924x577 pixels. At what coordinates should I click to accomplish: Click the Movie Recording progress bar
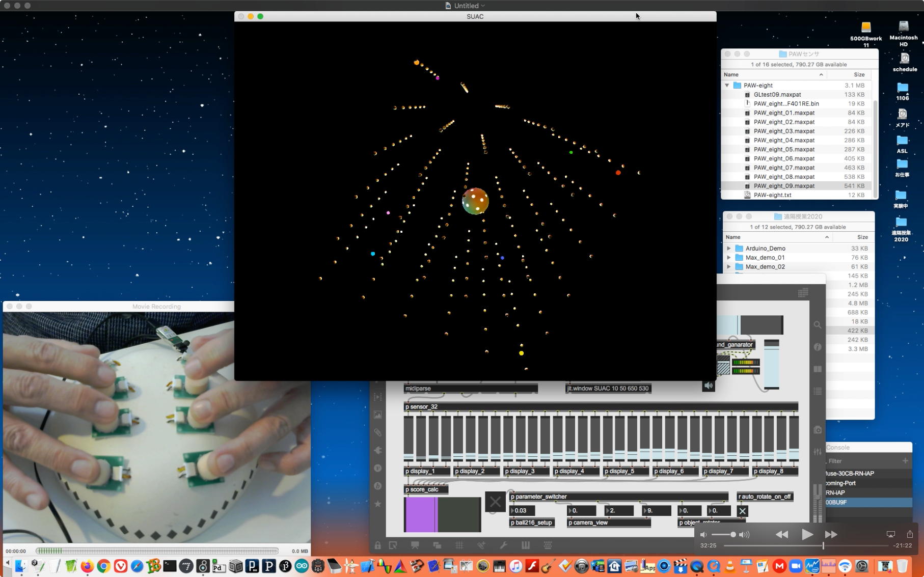click(x=157, y=551)
